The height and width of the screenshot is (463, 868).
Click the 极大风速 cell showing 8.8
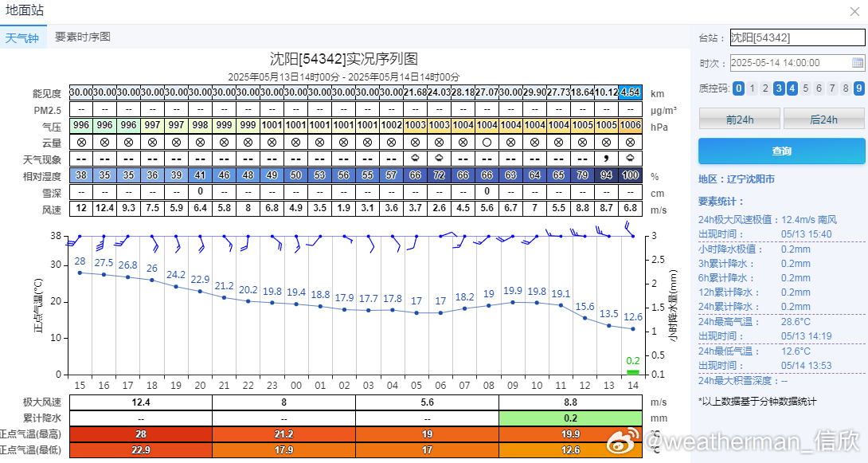click(x=570, y=402)
